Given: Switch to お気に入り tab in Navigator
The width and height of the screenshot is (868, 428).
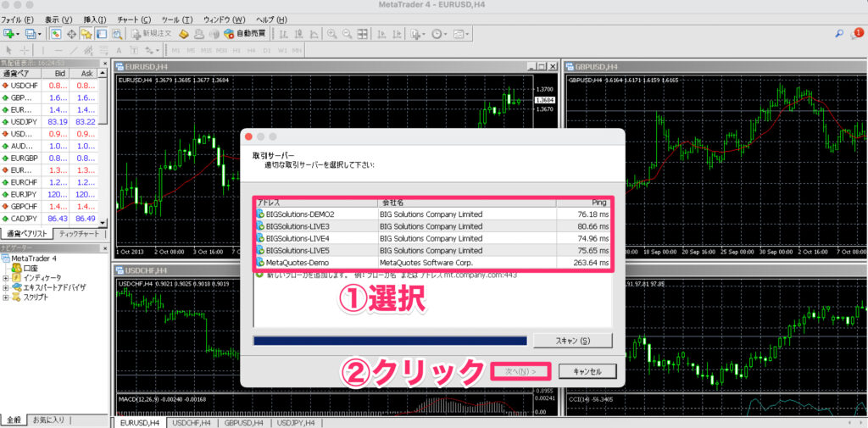Looking at the screenshot, I should tap(49, 420).
